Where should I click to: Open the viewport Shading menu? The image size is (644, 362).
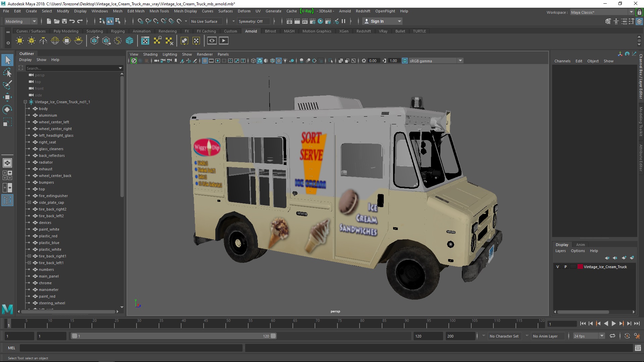[150, 54]
